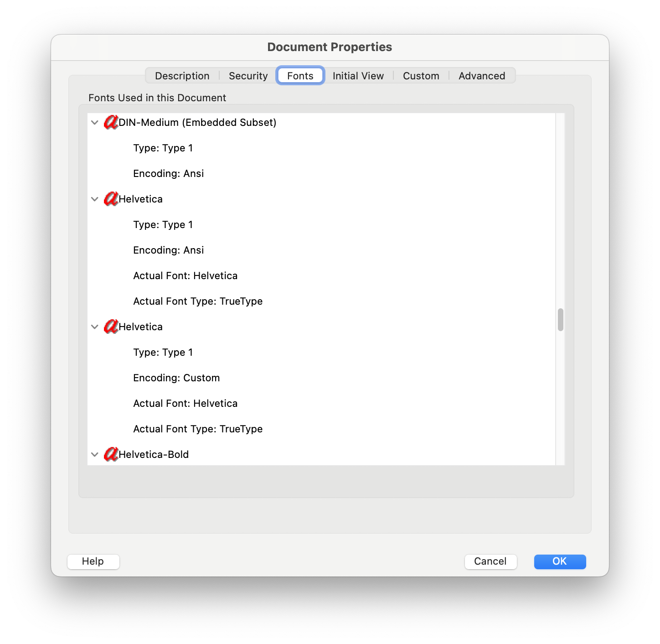Click the font icon beside first Helvetica entry
This screenshot has height=644, width=660.
click(111, 199)
